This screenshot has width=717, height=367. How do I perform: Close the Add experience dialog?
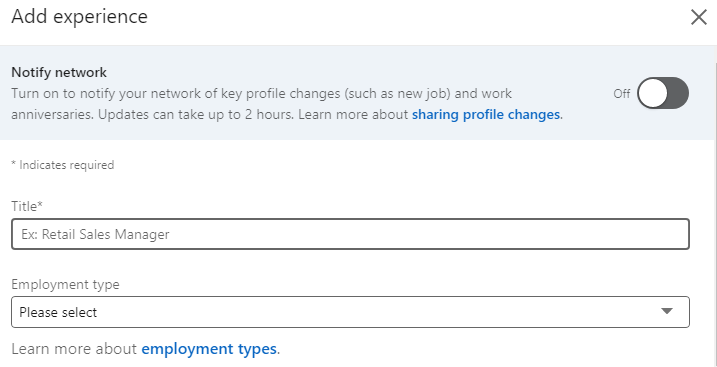[x=699, y=17]
